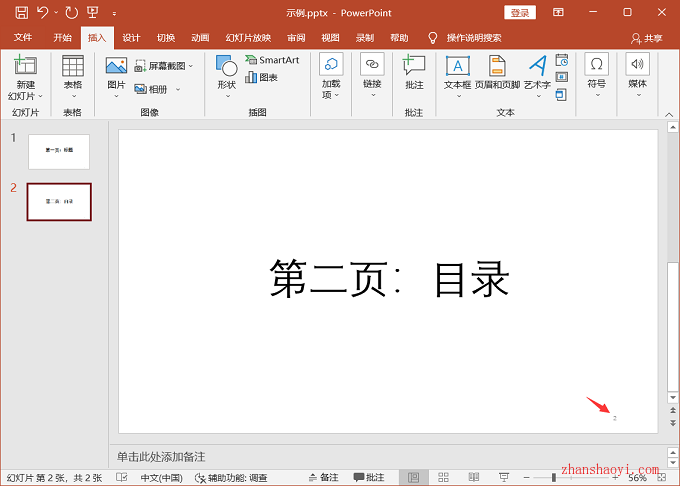Insert a SmartArt graphic
The width and height of the screenshot is (680, 486).
click(272, 60)
